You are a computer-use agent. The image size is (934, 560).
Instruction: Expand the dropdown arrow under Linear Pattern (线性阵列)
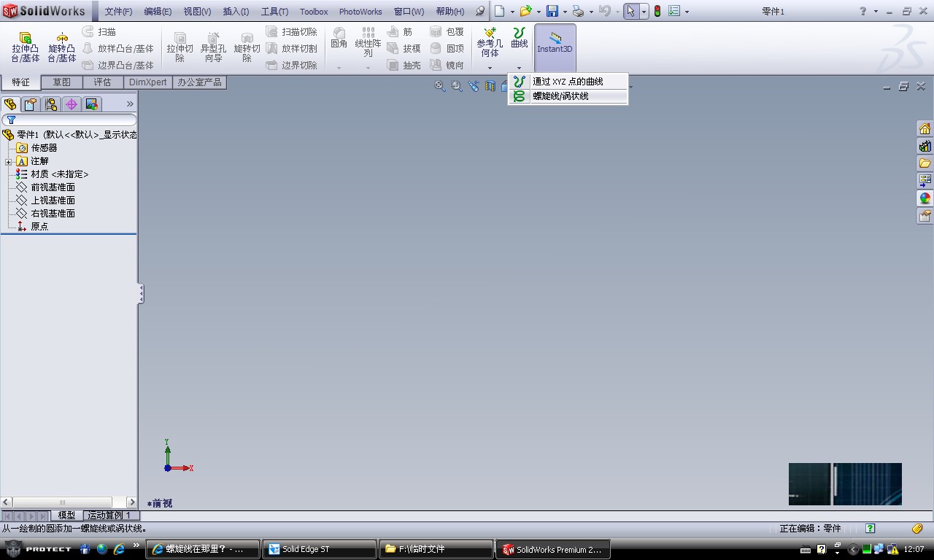[x=368, y=68]
